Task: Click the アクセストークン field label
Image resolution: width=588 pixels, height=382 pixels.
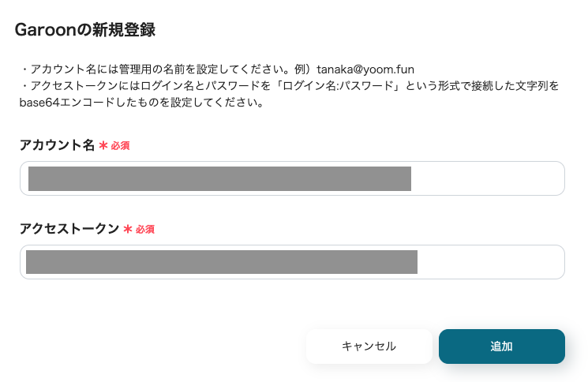Action: coord(69,229)
